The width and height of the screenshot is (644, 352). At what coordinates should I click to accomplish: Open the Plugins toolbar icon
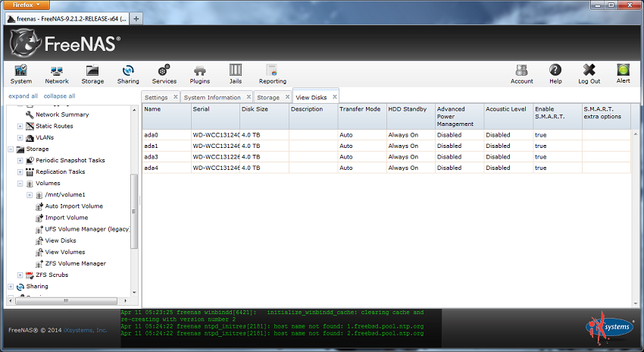tap(200, 71)
